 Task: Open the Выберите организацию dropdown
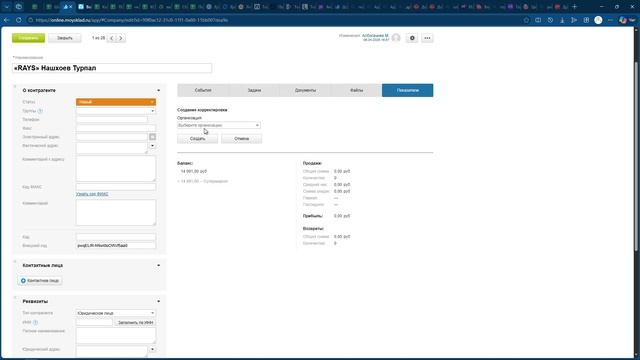tap(219, 125)
